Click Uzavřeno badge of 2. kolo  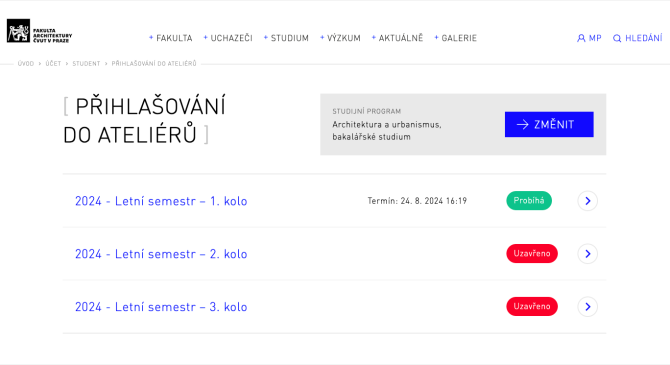[532, 253]
